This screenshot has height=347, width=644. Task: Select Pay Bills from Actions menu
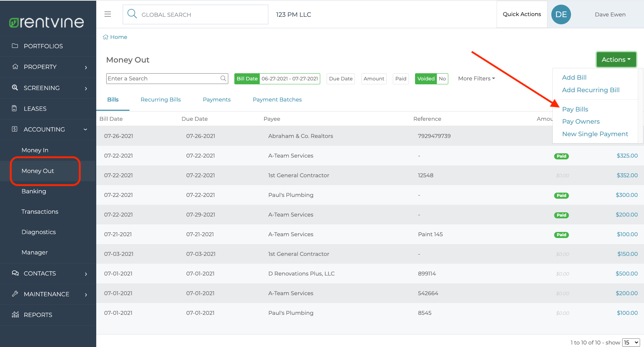575,109
